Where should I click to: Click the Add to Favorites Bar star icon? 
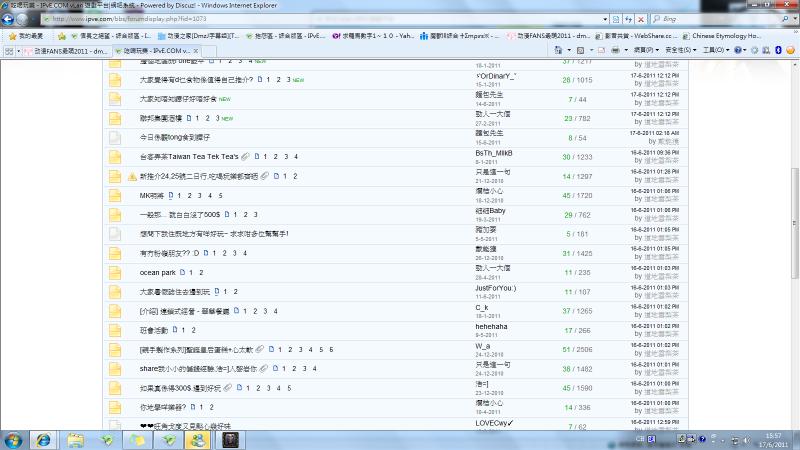tap(62, 36)
